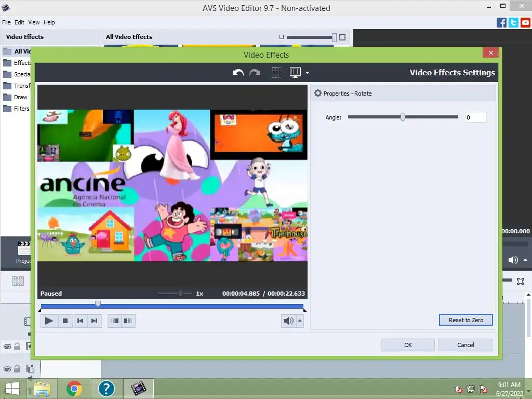Adjust the Angle slider handle

pos(403,117)
